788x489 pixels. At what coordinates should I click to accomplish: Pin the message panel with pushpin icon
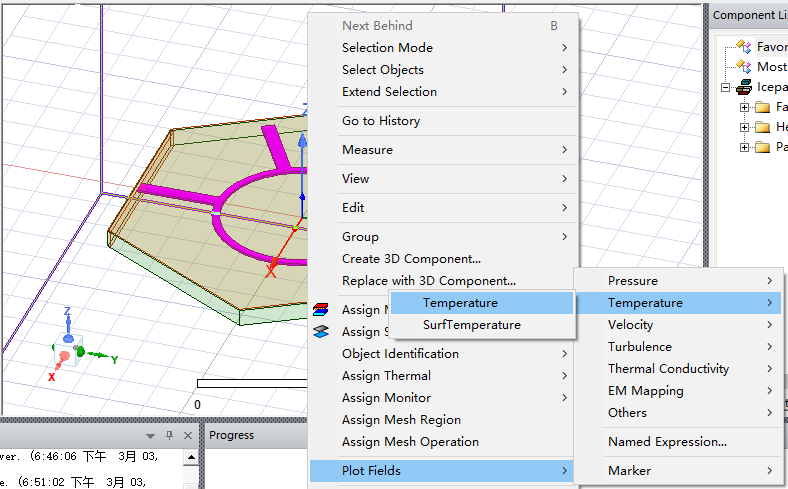point(169,436)
